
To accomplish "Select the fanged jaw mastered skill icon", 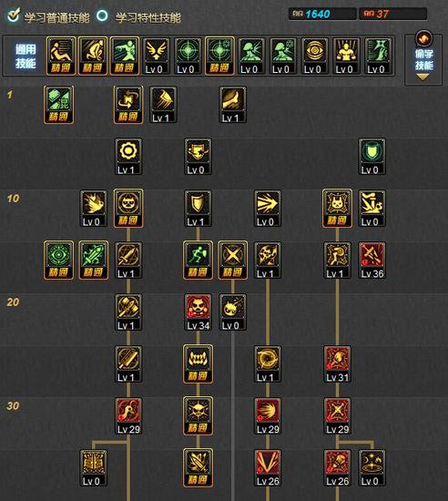I will click(198, 364).
